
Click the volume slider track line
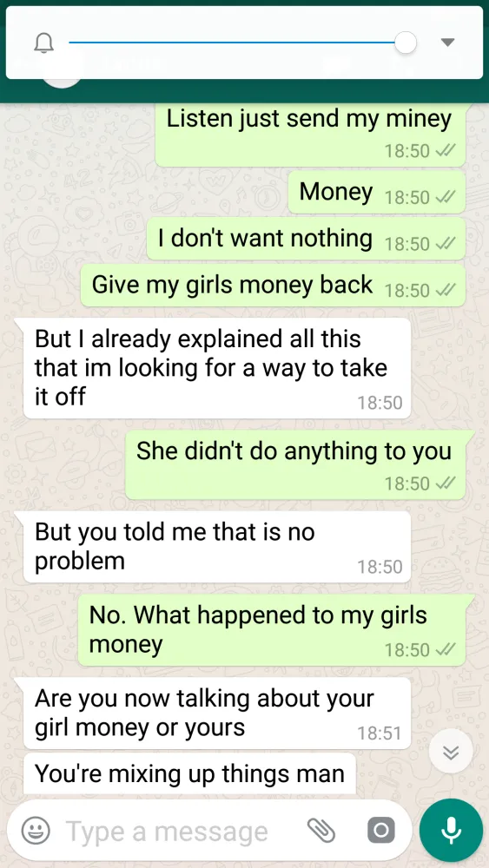[232, 42]
